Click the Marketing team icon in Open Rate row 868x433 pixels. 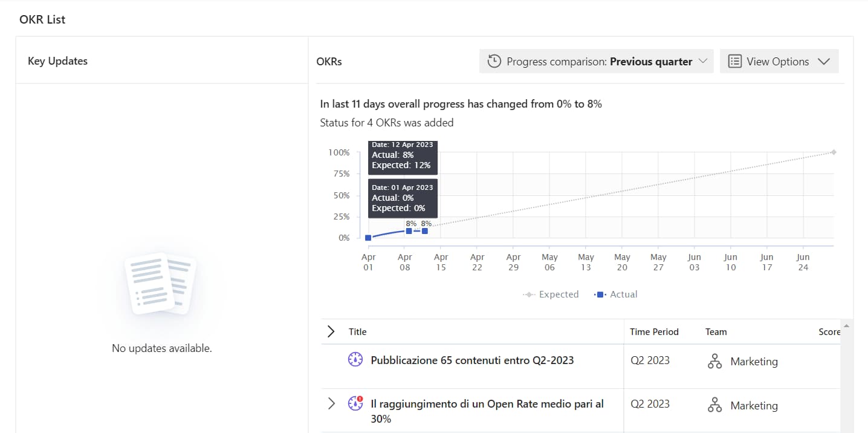click(714, 406)
